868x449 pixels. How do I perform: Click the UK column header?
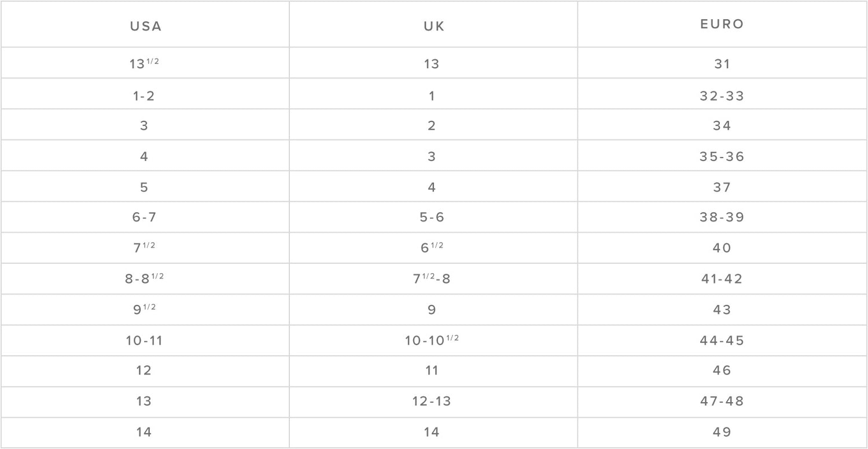tap(433, 27)
